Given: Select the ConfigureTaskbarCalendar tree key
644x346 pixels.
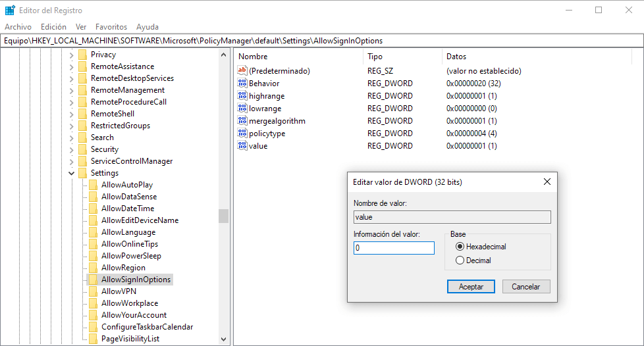Looking at the screenshot, I should 147,327.
